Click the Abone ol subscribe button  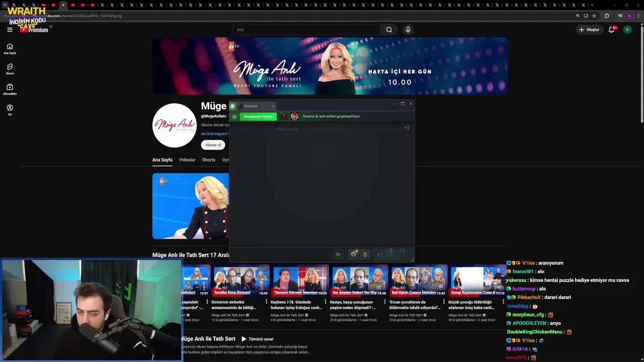point(213,145)
